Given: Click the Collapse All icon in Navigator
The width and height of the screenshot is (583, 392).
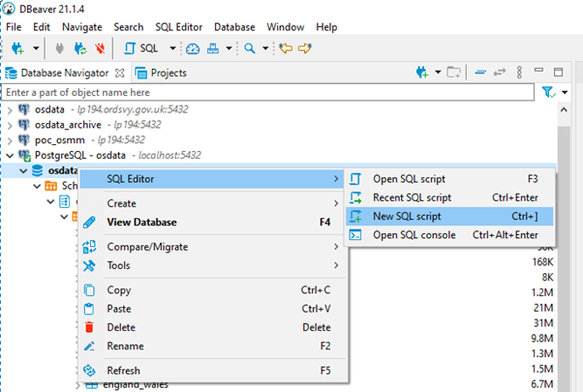Looking at the screenshot, I should 480,73.
